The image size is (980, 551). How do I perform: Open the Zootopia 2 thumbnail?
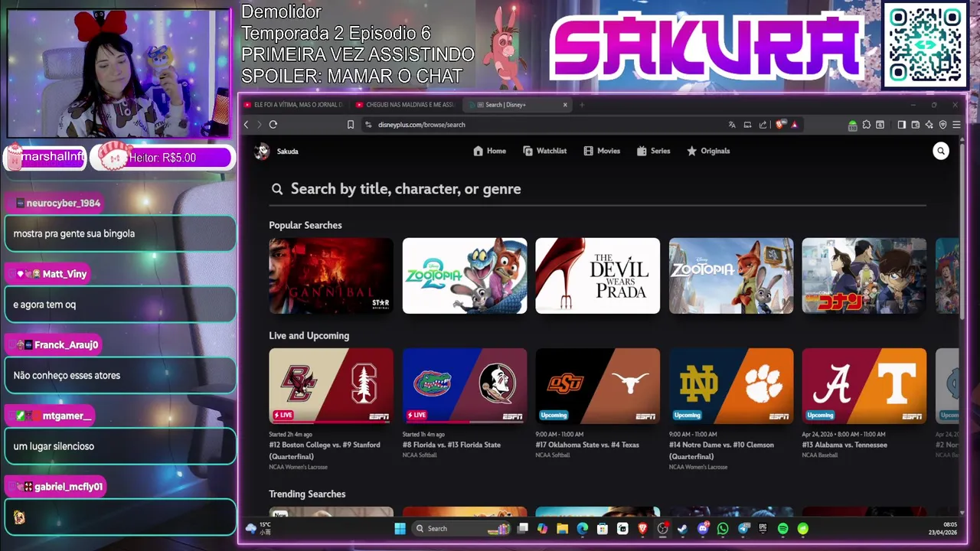click(465, 275)
